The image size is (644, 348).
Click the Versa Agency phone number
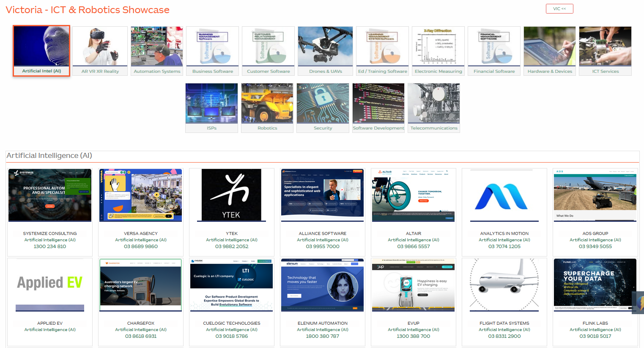tap(141, 246)
